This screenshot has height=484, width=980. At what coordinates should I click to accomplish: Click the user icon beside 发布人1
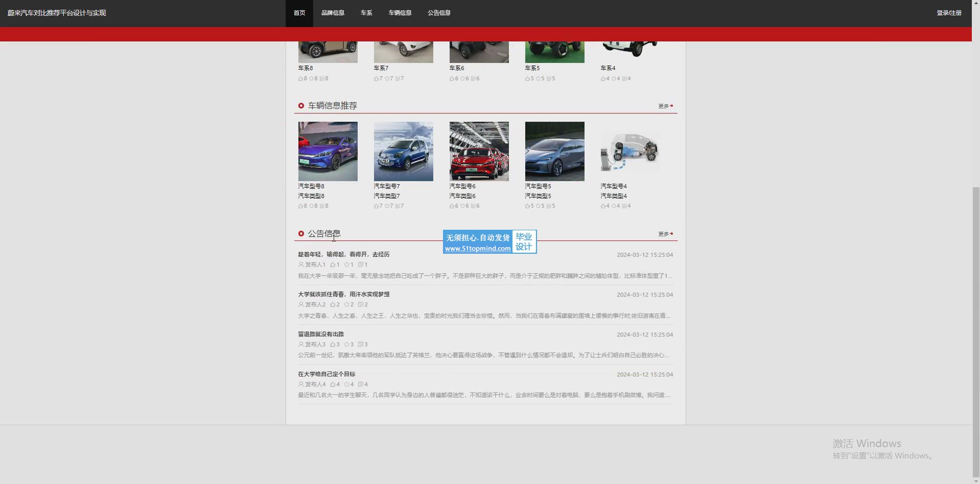(x=301, y=264)
